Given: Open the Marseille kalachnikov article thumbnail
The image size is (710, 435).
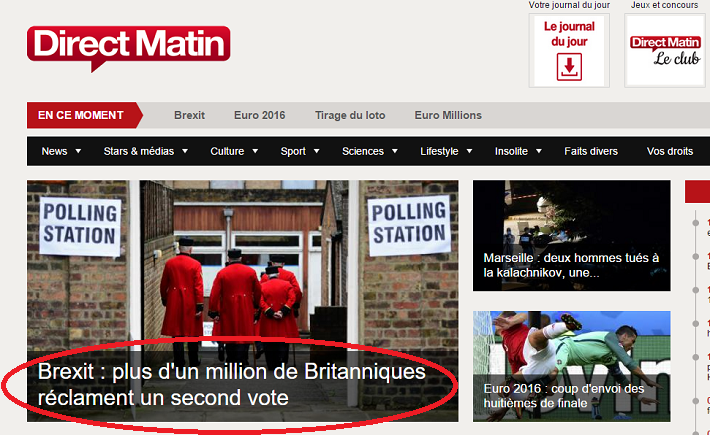Looking at the screenshot, I should 571,235.
